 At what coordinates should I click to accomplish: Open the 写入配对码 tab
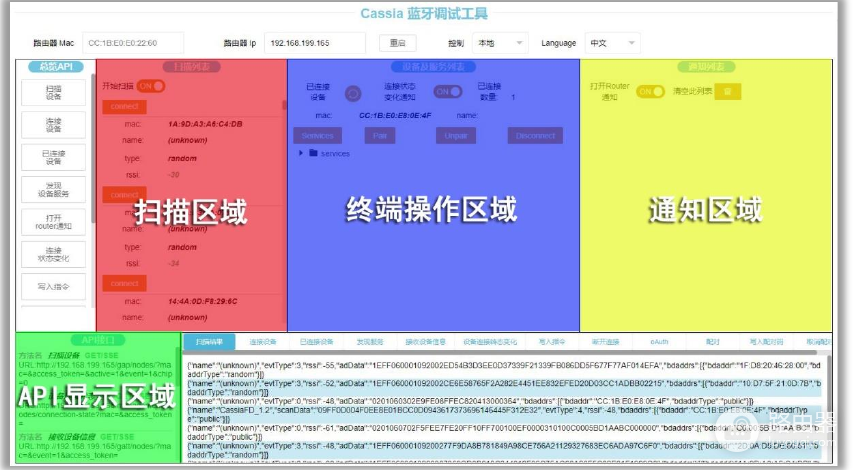point(766,342)
